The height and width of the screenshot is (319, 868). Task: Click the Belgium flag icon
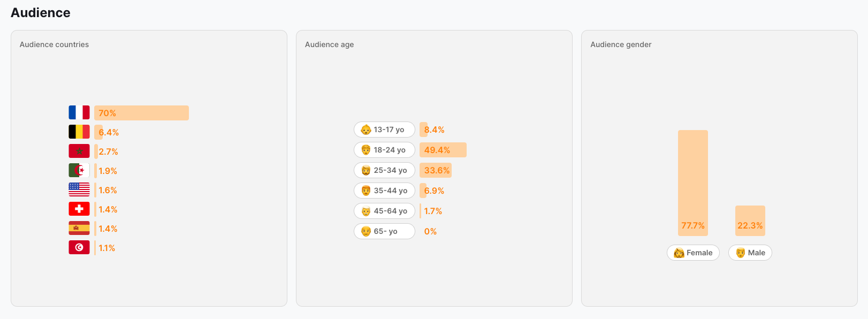click(79, 132)
